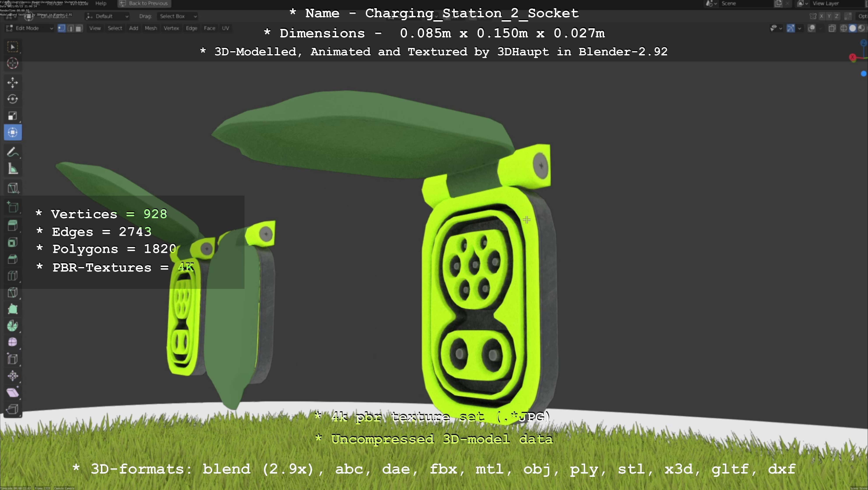Open the View menu

pyautogui.click(x=95, y=28)
